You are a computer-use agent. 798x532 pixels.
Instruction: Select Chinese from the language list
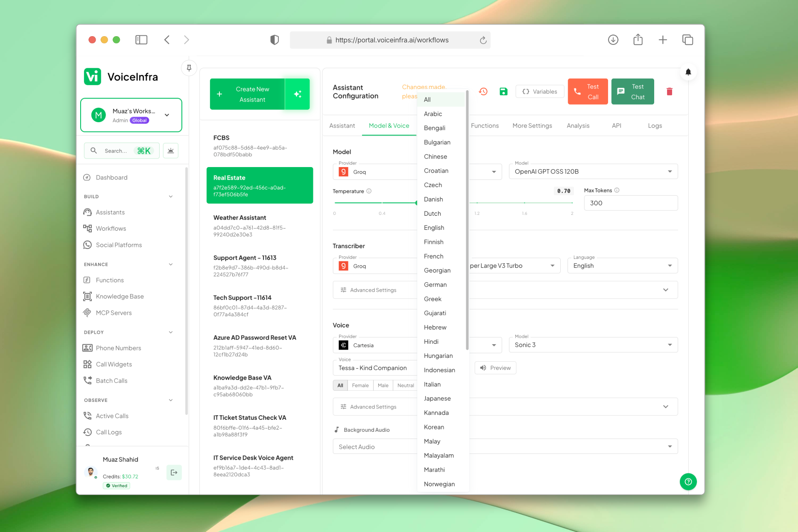442,157
